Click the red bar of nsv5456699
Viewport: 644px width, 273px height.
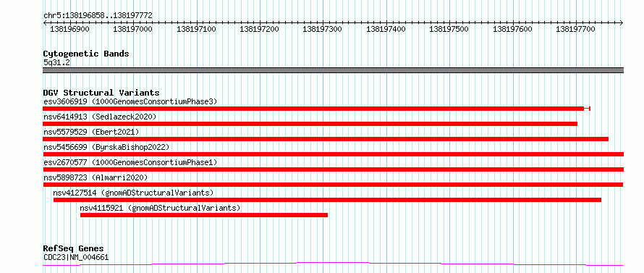333,154
